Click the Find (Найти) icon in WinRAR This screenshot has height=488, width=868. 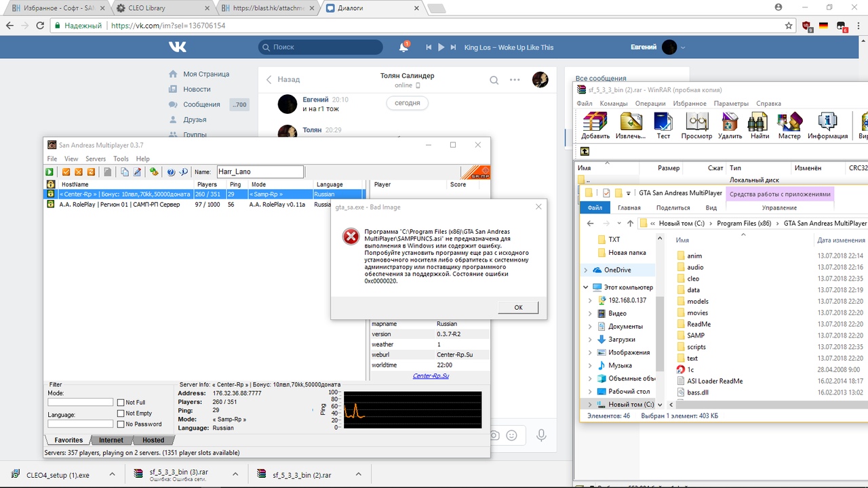(x=759, y=126)
